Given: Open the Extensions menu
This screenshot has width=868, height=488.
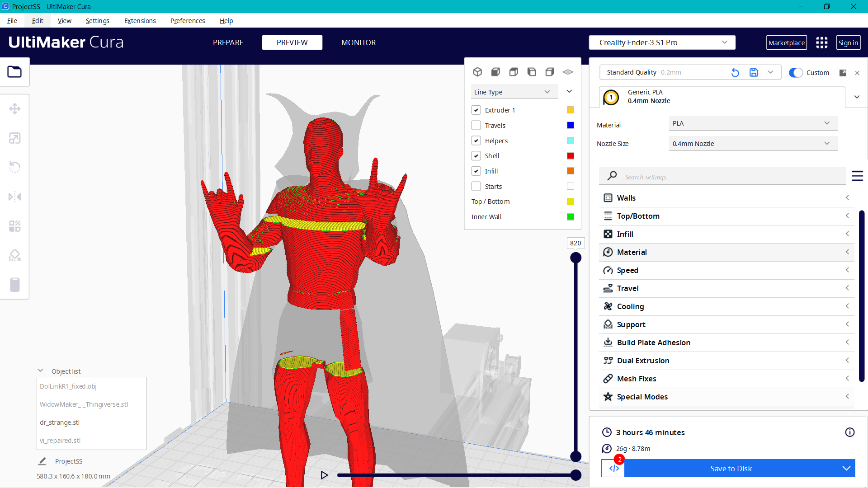Looking at the screenshot, I should click(140, 21).
